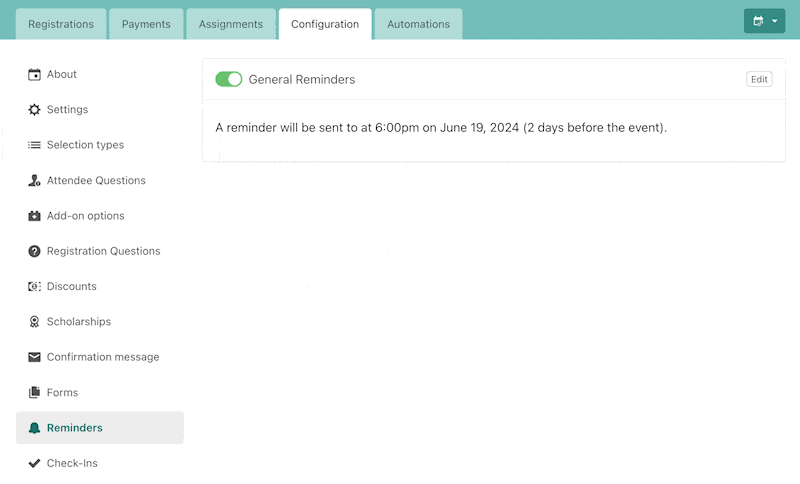800x484 pixels.
Task: Open Attendee Questions label
Action: point(96,181)
